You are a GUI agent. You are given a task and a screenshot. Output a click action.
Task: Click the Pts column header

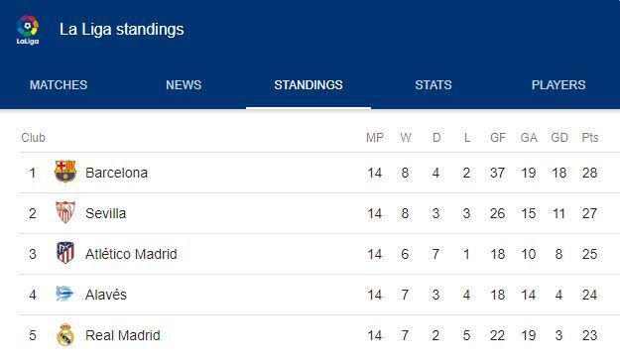(x=590, y=138)
